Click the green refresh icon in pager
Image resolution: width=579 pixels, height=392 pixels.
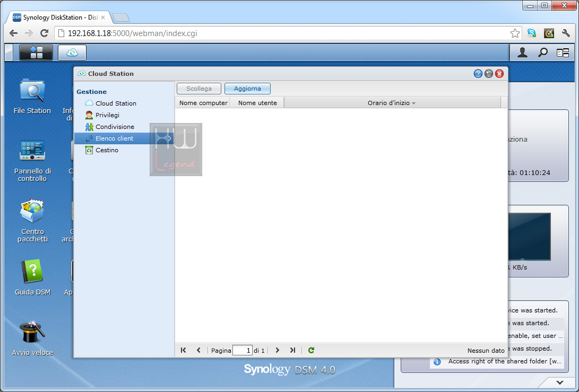(312, 350)
